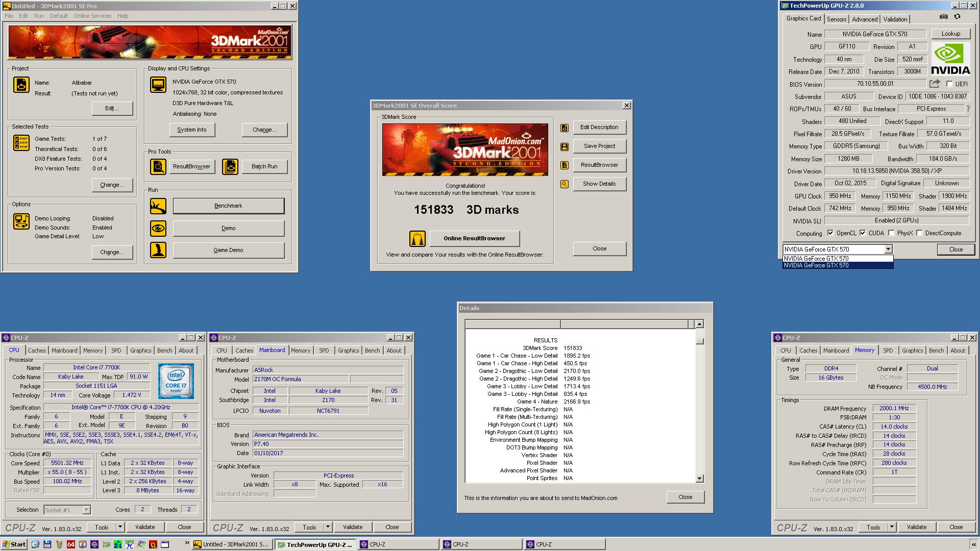This screenshot has width=980, height=551.
Task: Open the Graphics tab in Memory CPU-Z window
Action: [912, 350]
